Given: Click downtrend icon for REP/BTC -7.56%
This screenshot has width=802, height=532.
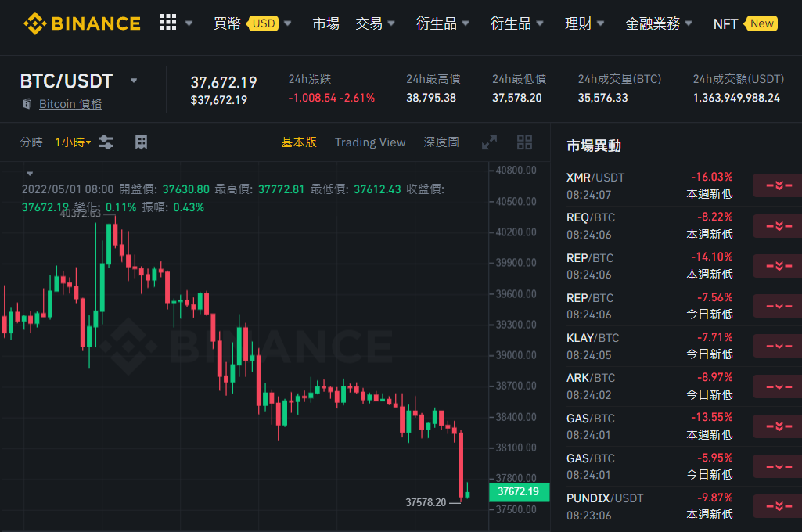Looking at the screenshot, I should point(778,307).
